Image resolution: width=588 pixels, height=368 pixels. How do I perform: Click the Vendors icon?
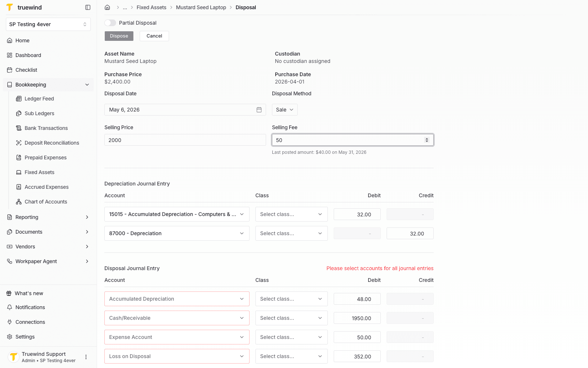click(10, 247)
